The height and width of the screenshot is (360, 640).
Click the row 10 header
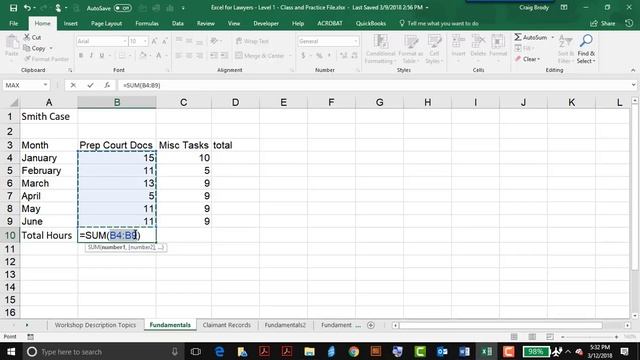[x=10, y=236]
